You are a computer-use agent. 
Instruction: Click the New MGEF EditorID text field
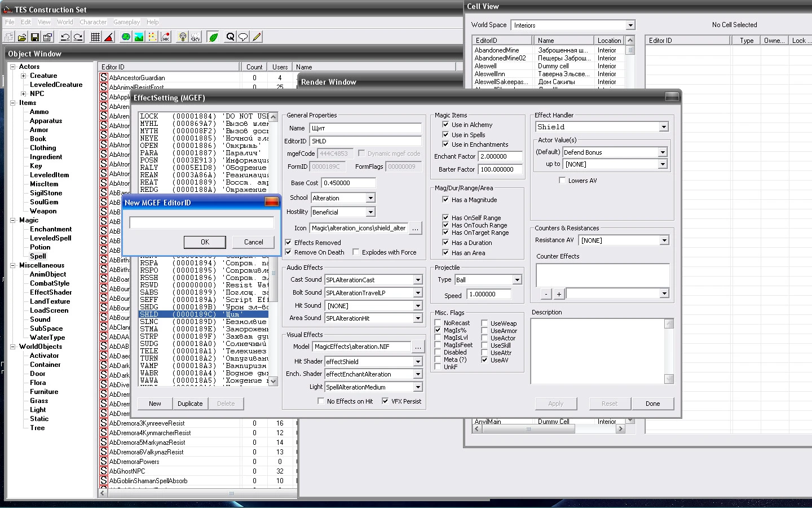tap(201, 222)
